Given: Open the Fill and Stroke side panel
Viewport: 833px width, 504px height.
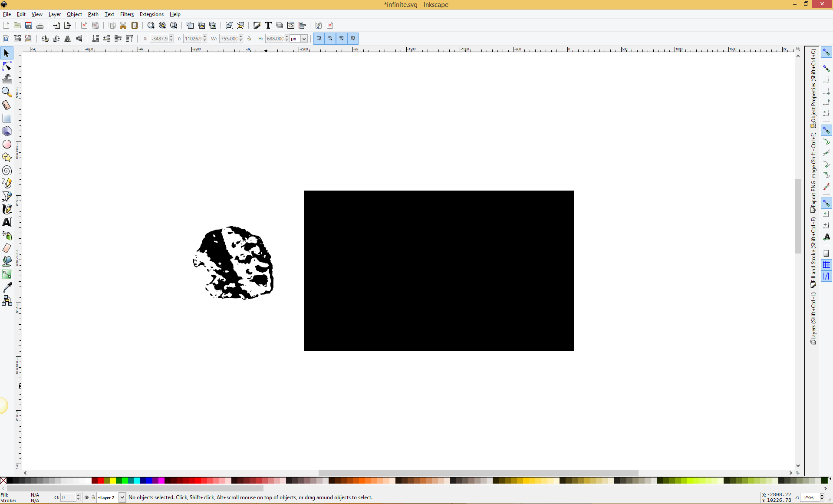Looking at the screenshot, I should pyautogui.click(x=813, y=253).
